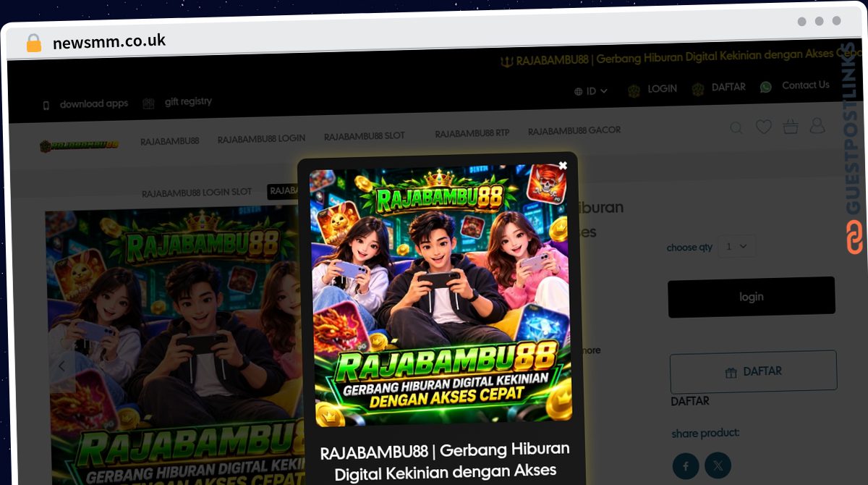Click the RAJABAMBU88 site logo
Screen dimensions: 868x485
pyautogui.click(x=79, y=145)
